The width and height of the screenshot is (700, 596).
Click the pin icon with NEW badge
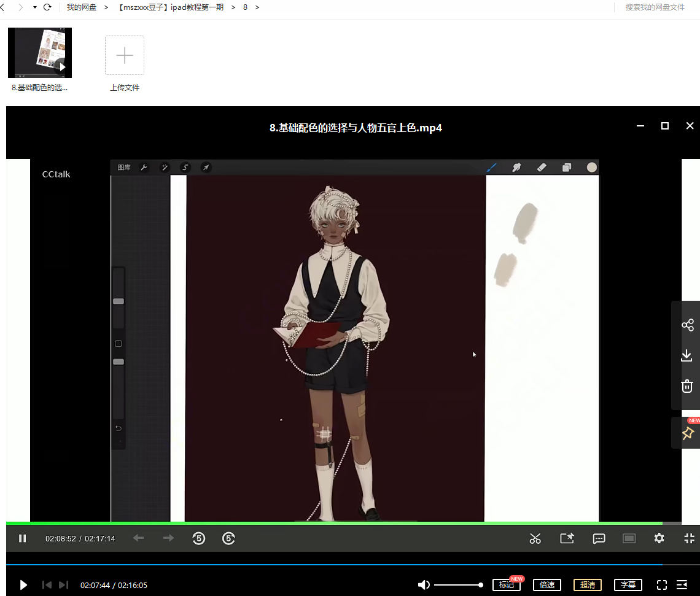point(687,433)
